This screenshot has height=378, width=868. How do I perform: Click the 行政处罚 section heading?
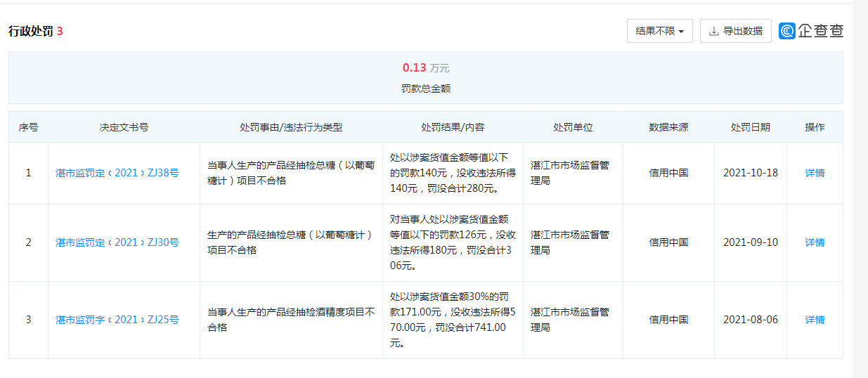pyautogui.click(x=31, y=31)
